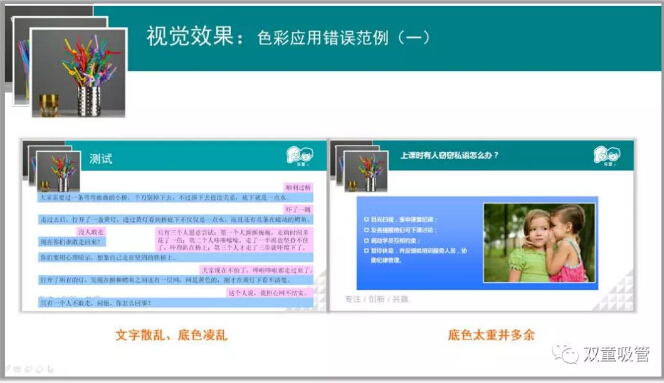Click the first square bullet in blue panel

pyautogui.click(x=366, y=219)
